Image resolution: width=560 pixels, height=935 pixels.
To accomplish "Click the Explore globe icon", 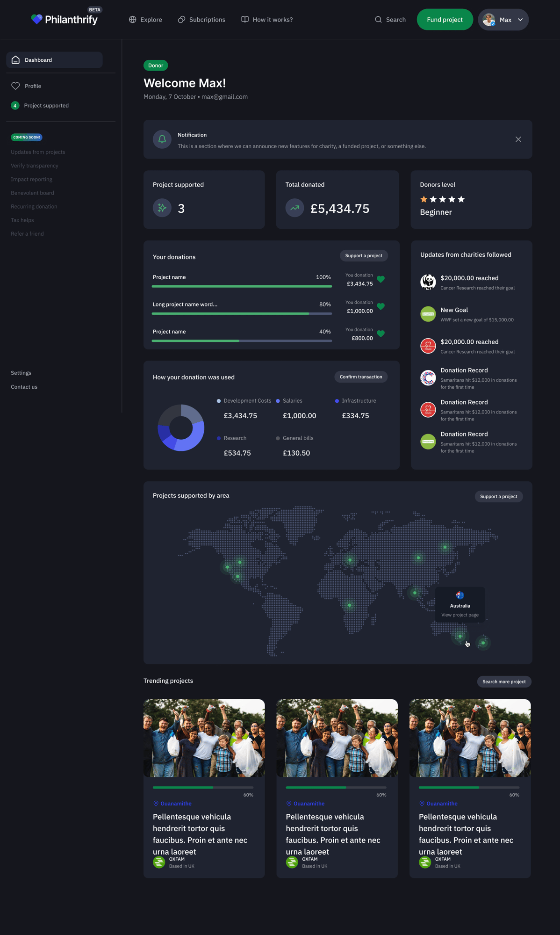I will [x=133, y=20].
